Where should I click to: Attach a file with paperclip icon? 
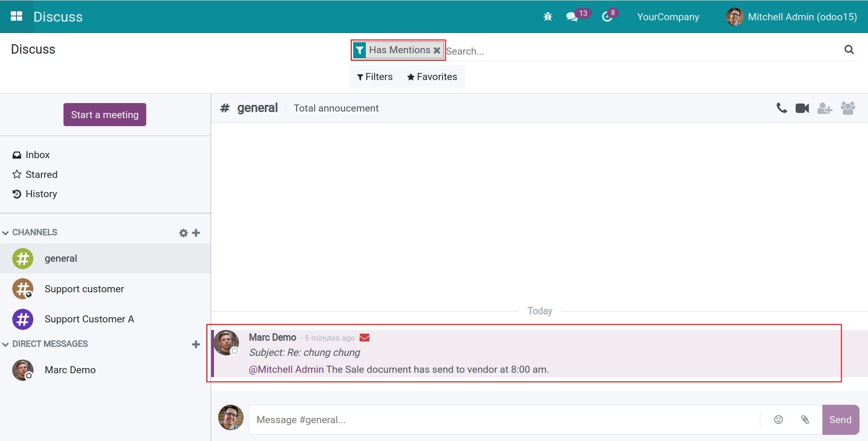(x=805, y=419)
